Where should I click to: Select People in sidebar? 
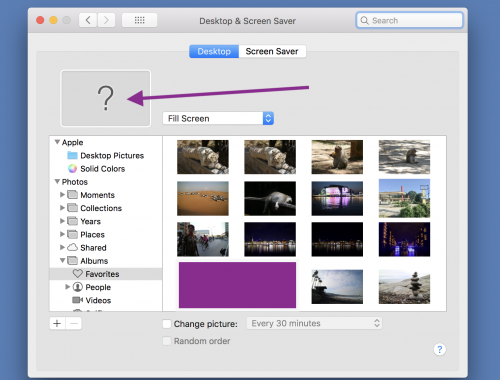tap(98, 287)
